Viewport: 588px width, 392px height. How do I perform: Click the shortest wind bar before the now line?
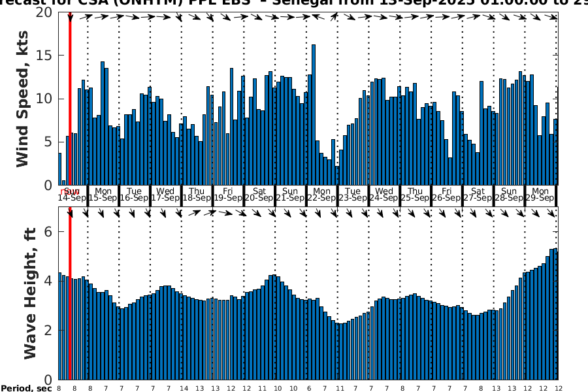(64, 183)
